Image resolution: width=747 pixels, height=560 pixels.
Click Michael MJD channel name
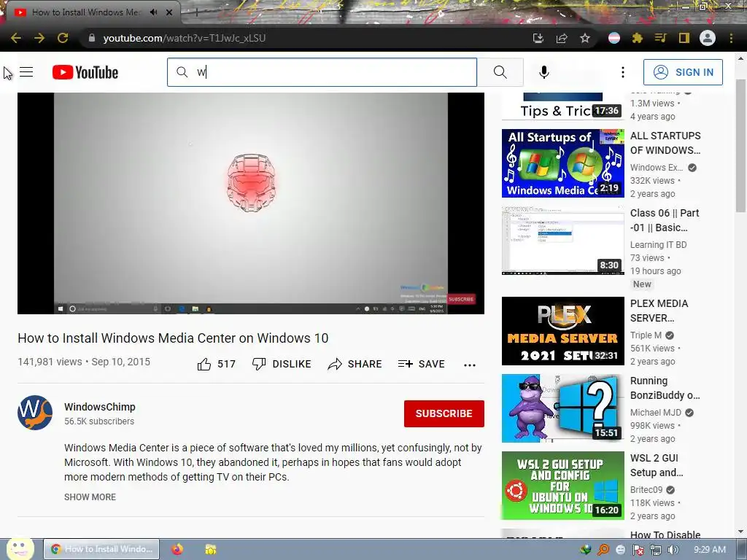pos(656,413)
